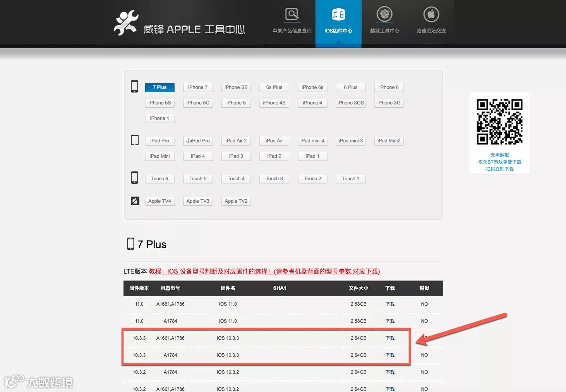Download iOS 10.3.3 for A1661,A1786

tap(390, 338)
